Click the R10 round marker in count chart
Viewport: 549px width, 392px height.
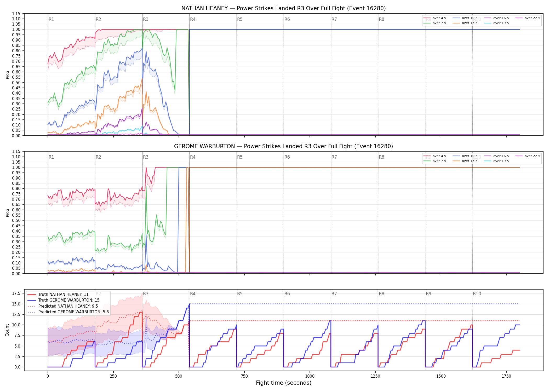tap(477, 294)
